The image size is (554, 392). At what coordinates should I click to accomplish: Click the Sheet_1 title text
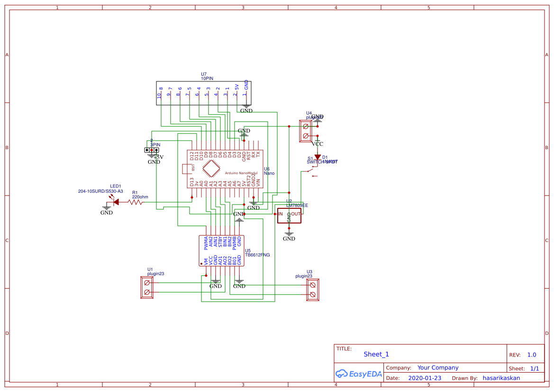(x=376, y=354)
